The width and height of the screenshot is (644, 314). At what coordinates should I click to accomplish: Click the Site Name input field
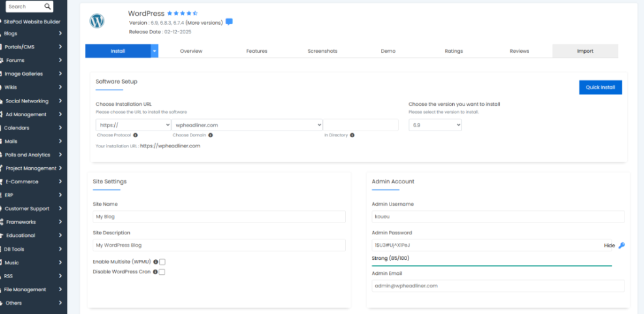point(219,217)
